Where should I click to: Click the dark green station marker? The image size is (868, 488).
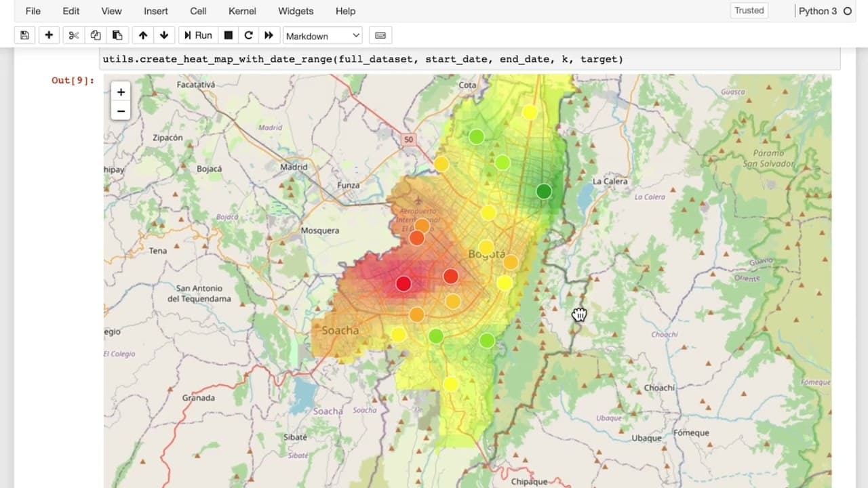[544, 191]
